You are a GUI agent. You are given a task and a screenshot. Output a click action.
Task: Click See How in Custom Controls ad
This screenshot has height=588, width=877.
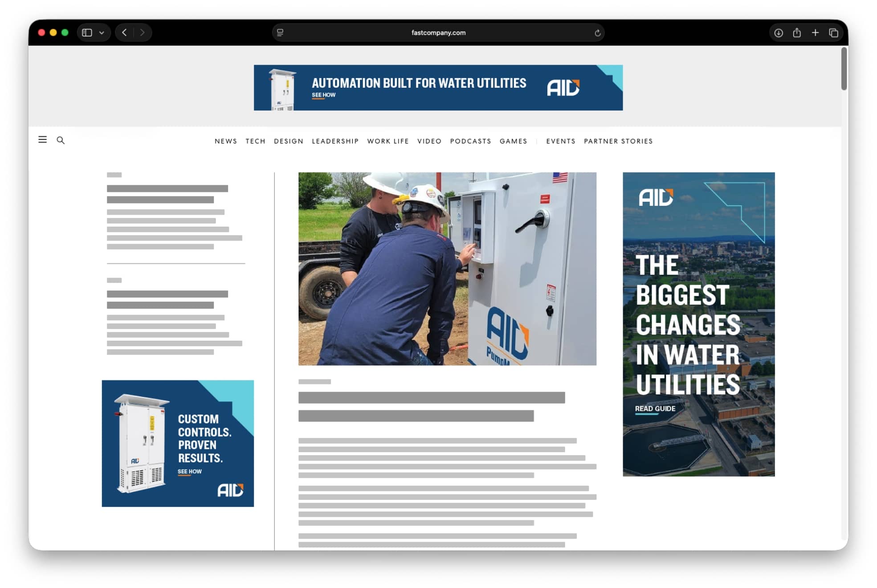pyautogui.click(x=190, y=471)
